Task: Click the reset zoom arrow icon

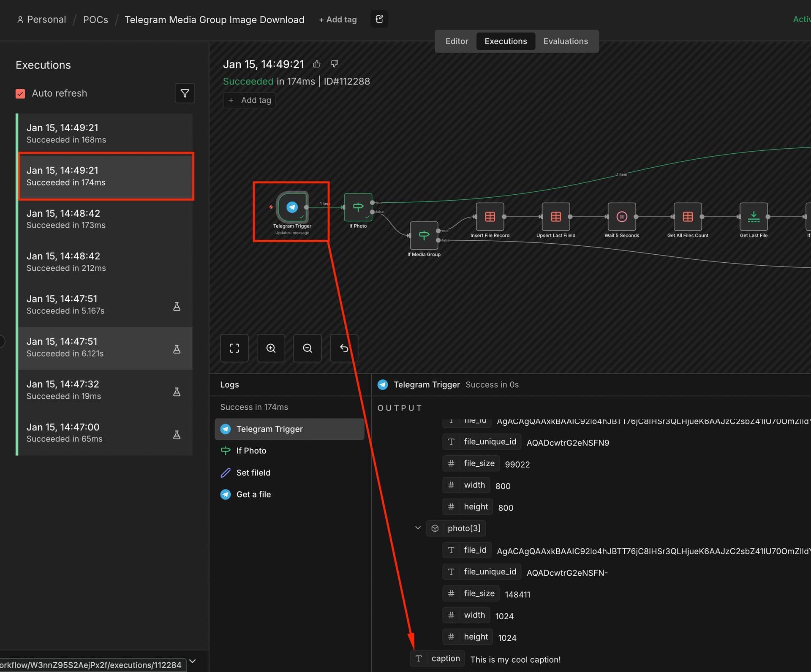Action: (x=344, y=348)
